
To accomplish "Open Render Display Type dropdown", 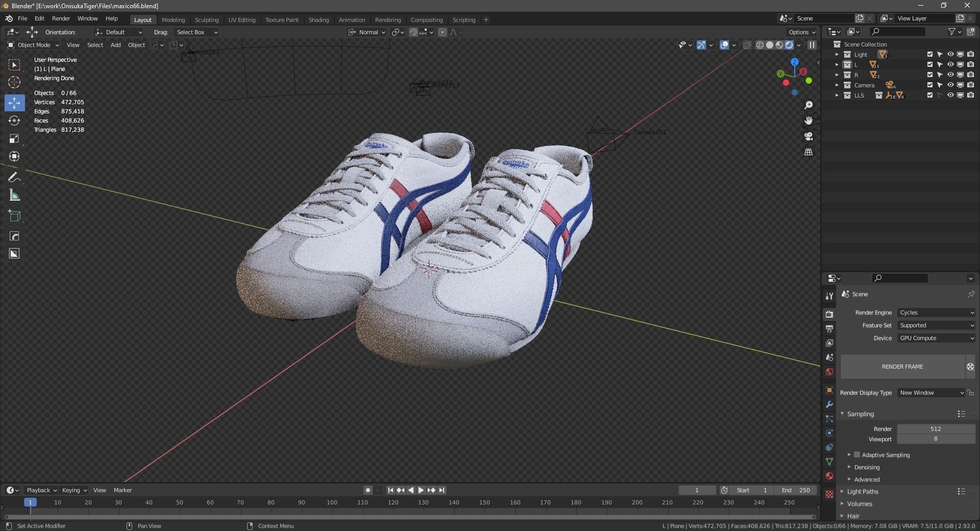I will coord(932,393).
